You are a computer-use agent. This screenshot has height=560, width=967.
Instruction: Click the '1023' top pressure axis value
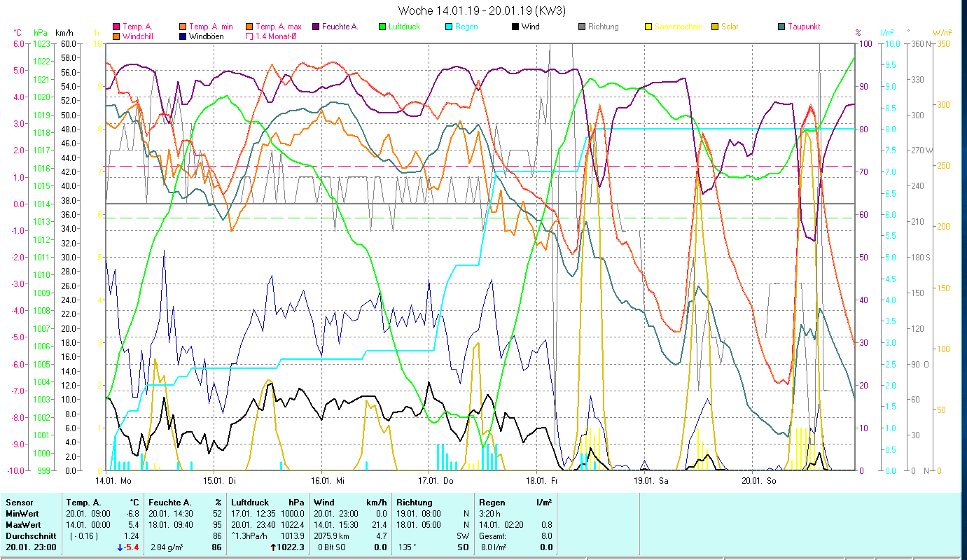coord(41,43)
